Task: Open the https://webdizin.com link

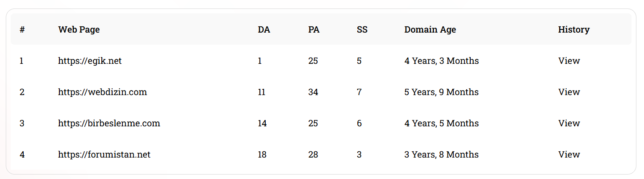Action: click(x=102, y=92)
